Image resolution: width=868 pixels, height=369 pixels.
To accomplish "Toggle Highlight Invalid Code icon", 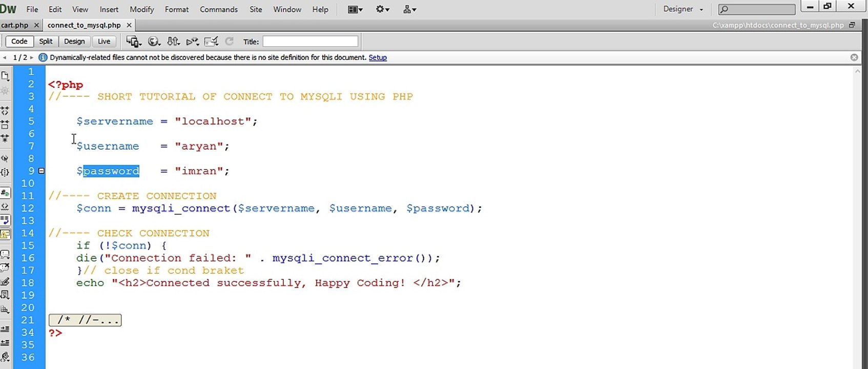I will click(x=5, y=207).
